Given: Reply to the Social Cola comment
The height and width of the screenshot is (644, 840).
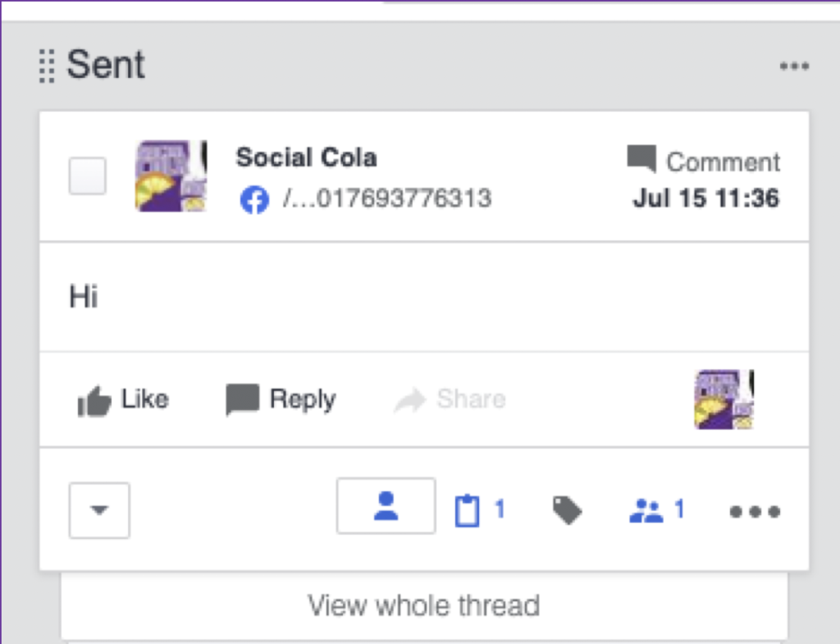Looking at the screenshot, I should [281, 400].
